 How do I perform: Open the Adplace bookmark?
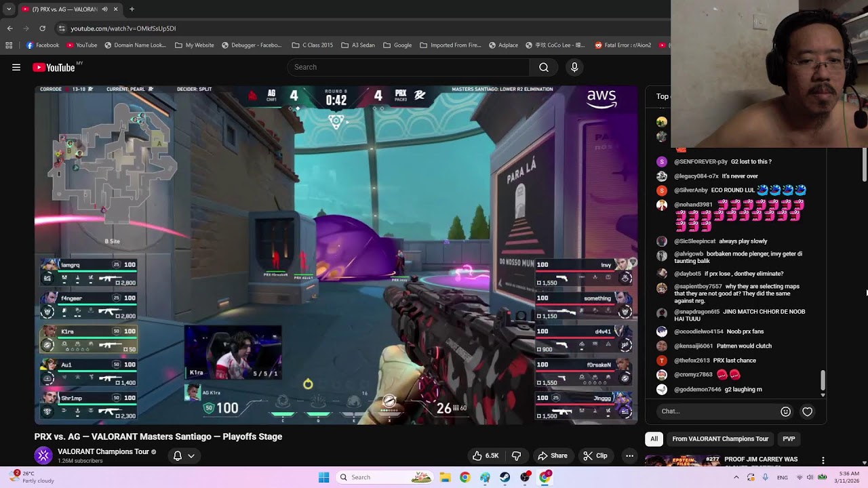(x=503, y=45)
